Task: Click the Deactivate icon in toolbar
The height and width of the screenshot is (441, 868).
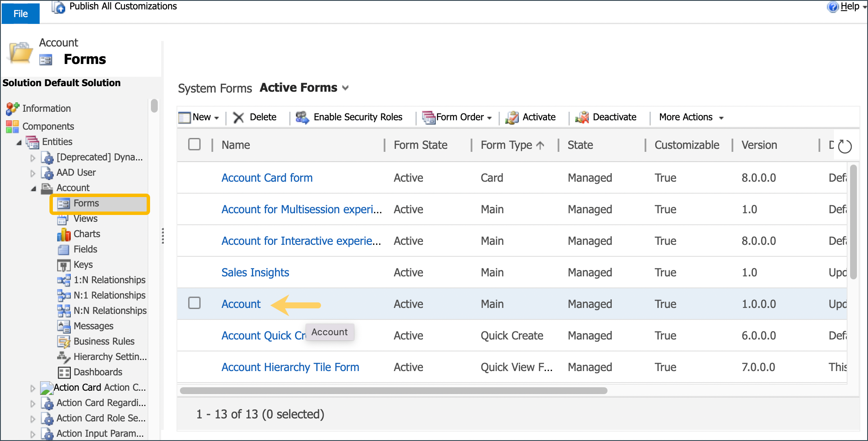Action: [x=582, y=117]
